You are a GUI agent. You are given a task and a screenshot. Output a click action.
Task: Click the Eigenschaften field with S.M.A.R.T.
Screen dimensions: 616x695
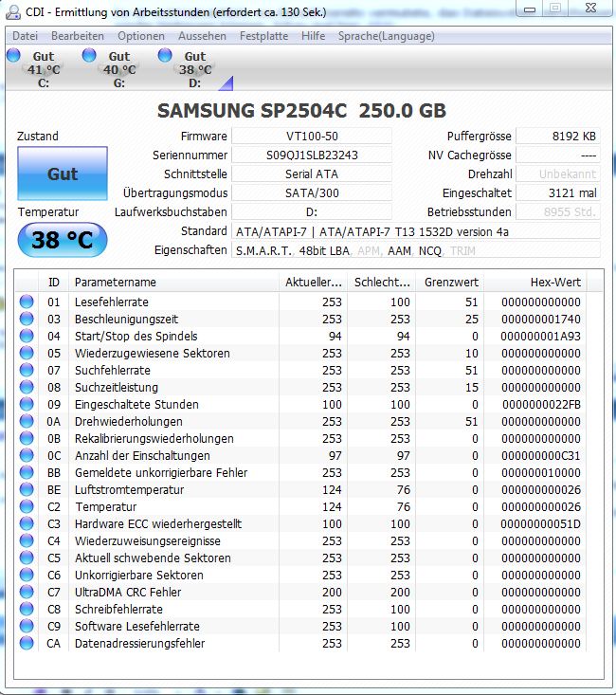(416, 250)
